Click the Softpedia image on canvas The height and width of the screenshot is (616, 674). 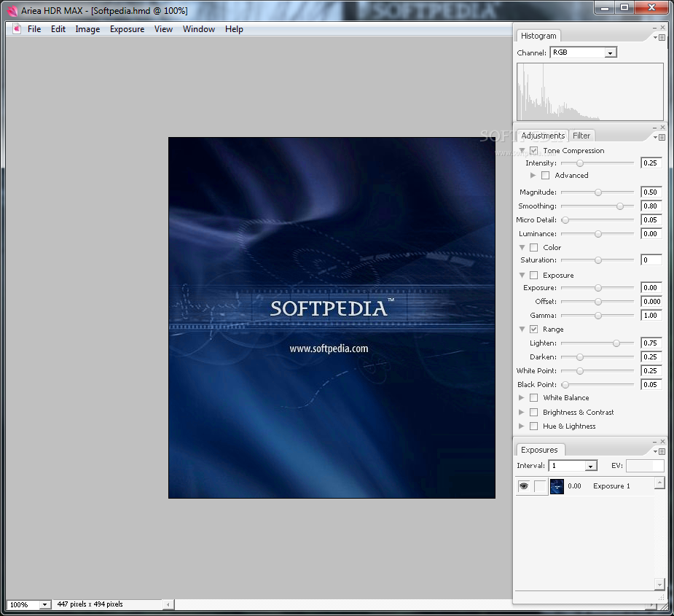click(x=332, y=318)
